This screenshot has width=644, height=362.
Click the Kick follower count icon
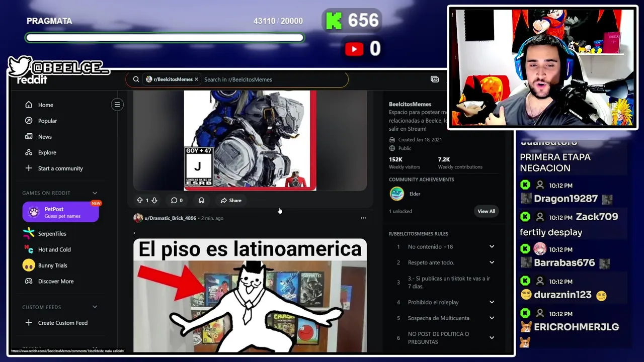point(334,21)
